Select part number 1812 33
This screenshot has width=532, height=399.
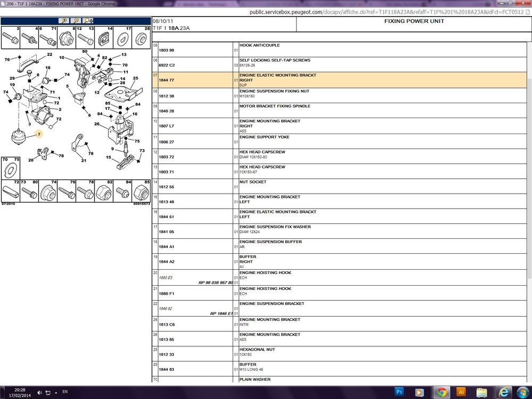[166, 354]
